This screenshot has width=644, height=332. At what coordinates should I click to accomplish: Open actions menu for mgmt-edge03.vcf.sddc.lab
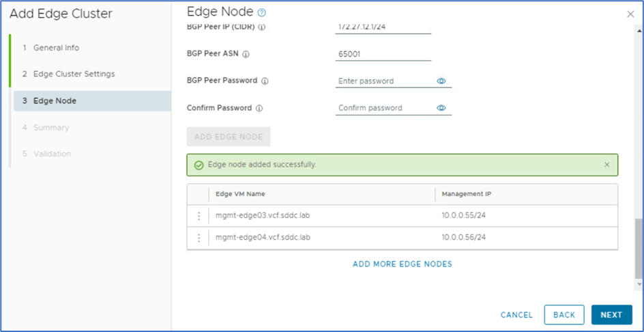click(199, 216)
